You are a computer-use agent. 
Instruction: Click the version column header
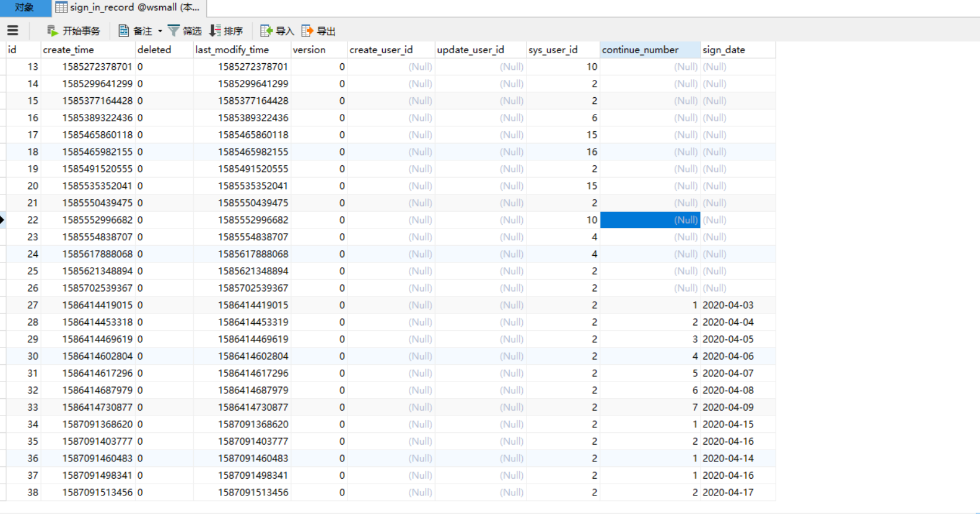click(319, 50)
